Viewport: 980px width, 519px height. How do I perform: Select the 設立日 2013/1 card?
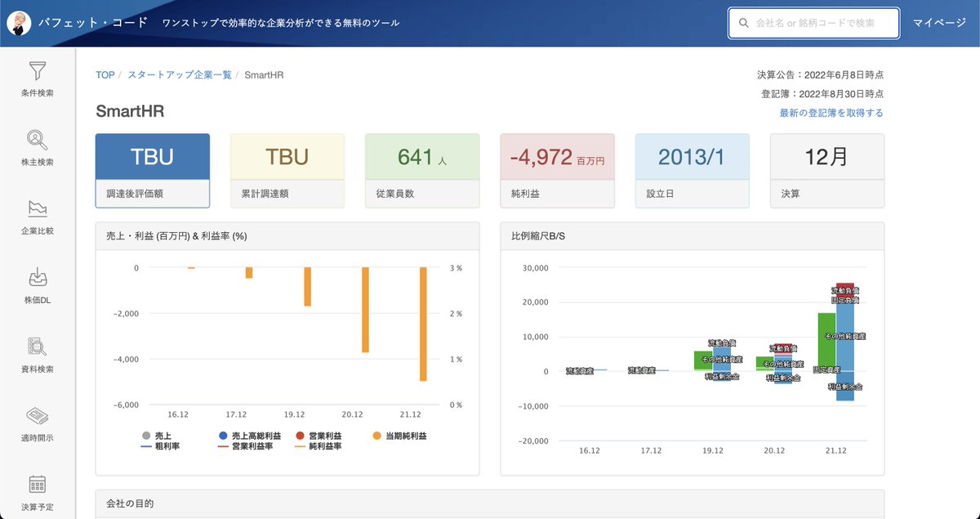pyautogui.click(x=693, y=171)
